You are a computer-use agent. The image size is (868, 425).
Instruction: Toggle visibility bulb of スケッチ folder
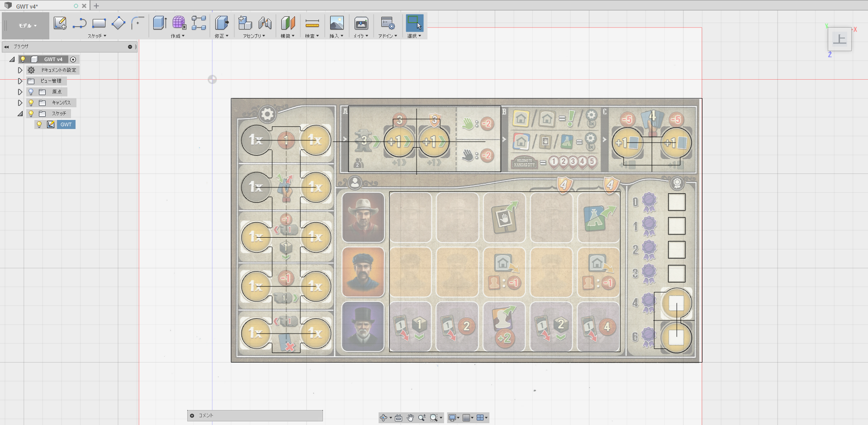[x=31, y=114]
